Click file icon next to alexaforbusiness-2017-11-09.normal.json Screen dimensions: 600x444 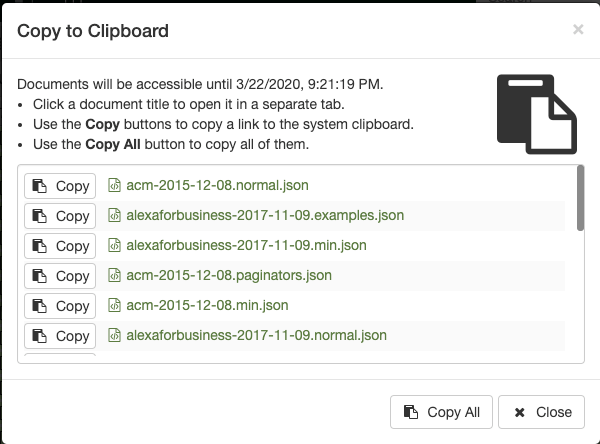114,335
